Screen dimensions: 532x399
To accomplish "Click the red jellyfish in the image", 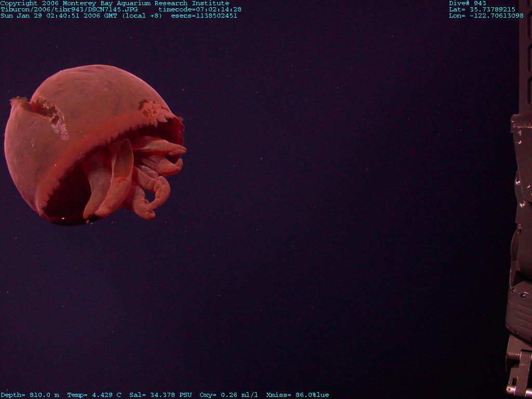I will (95, 145).
